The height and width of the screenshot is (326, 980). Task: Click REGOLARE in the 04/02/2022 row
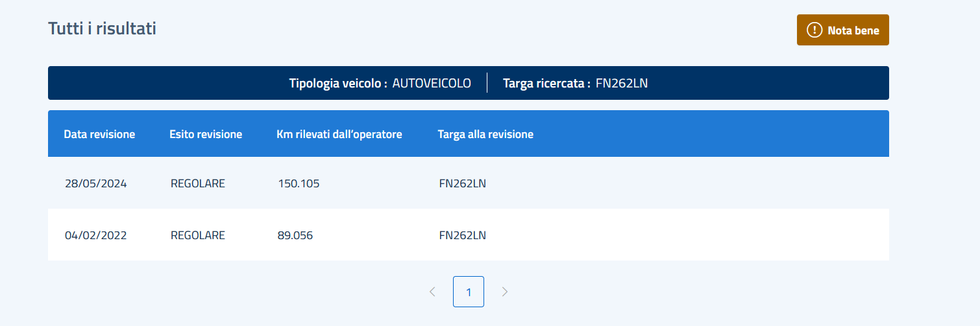click(x=198, y=235)
